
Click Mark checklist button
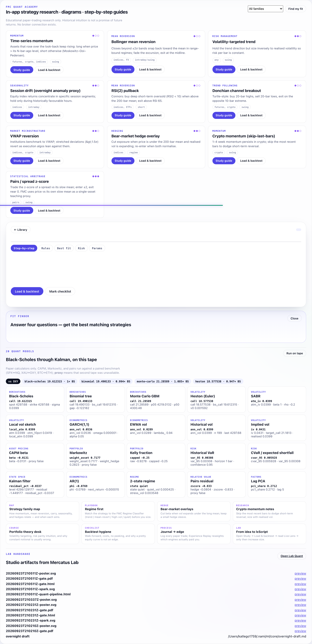tap(60, 291)
